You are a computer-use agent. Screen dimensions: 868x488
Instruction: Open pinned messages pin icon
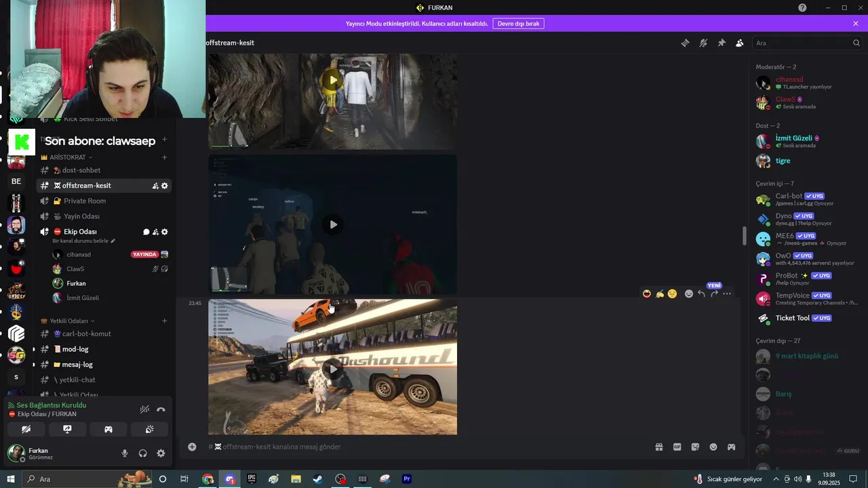(722, 43)
